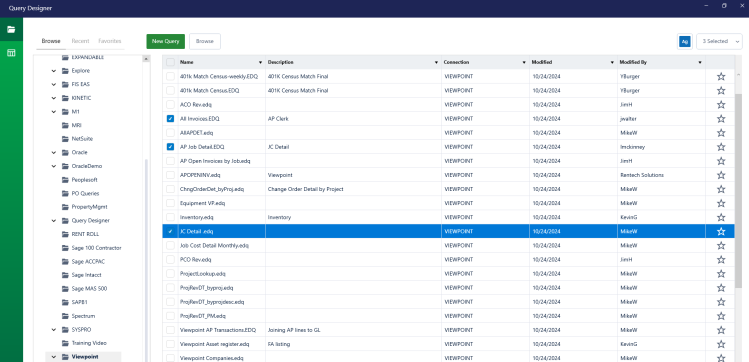The width and height of the screenshot is (749, 362).
Task: Expand the KINETIC folder chevron
Action: click(x=54, y=98)
